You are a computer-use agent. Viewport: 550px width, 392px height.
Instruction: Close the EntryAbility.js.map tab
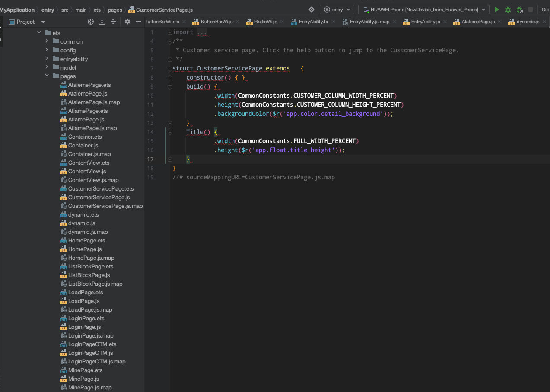(x=394, y=22)
